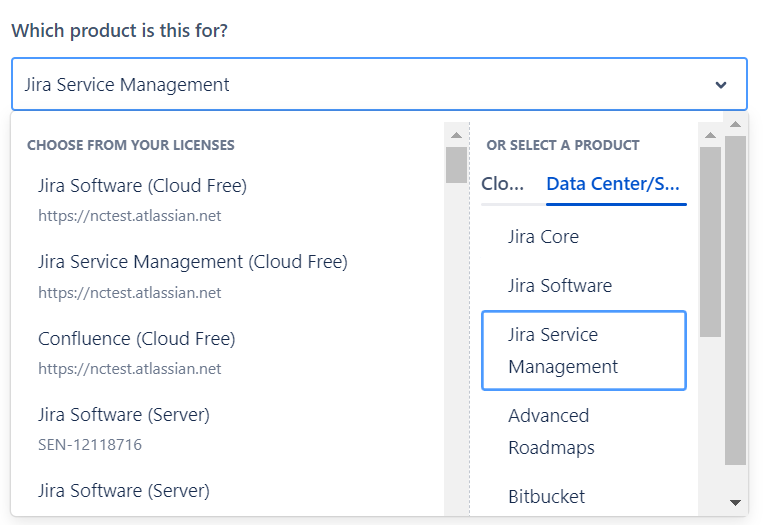Viewport: 773px width, 525px height.
Task: Choose Jira Service Management (Cloud Free) license
Action: pos(192,262)
